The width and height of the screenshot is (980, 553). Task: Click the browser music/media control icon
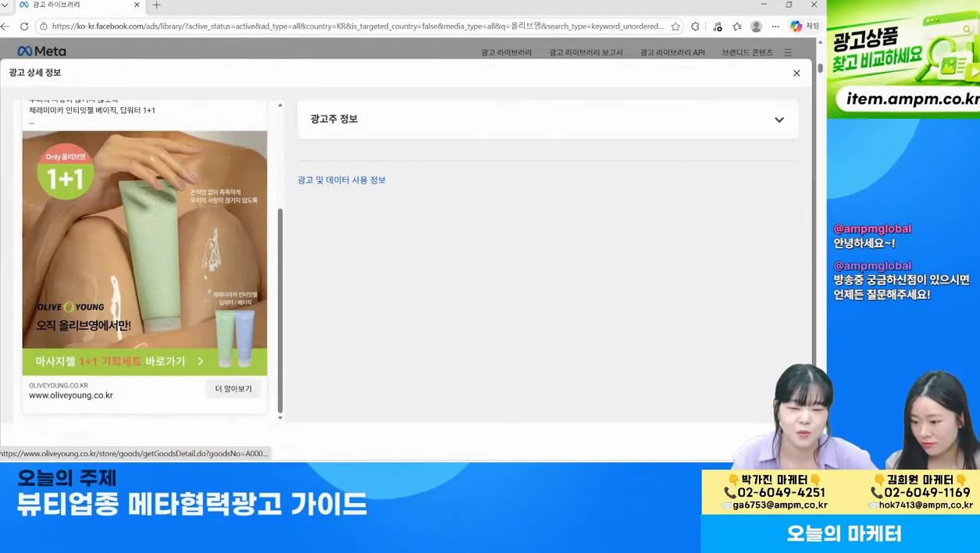pyautogui.click(x=717, y=26)
